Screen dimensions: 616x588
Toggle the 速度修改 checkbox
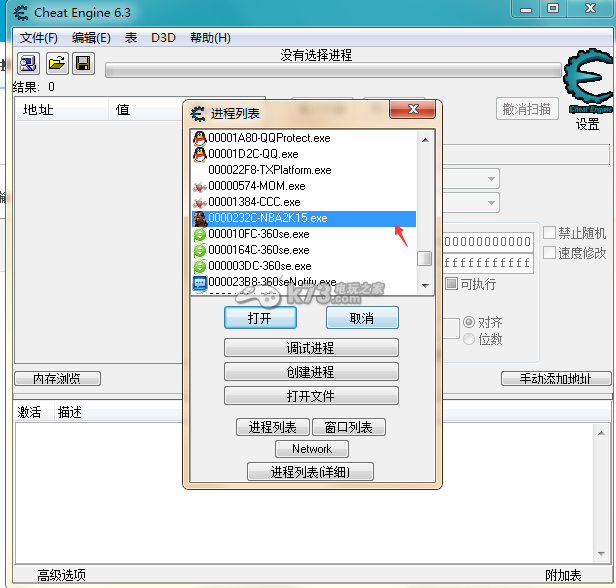click(x=550, y=253)
